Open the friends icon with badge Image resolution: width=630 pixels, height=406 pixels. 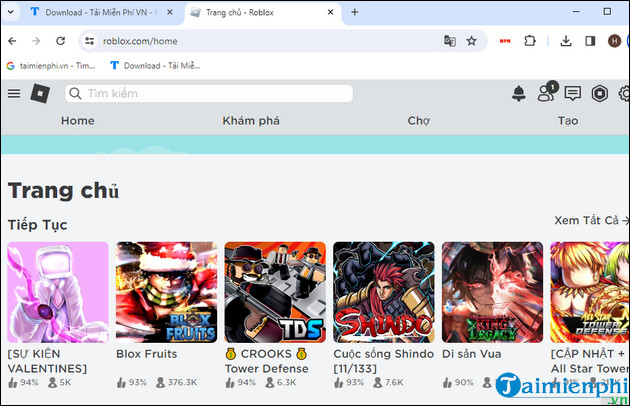click(x=547, y=92)
